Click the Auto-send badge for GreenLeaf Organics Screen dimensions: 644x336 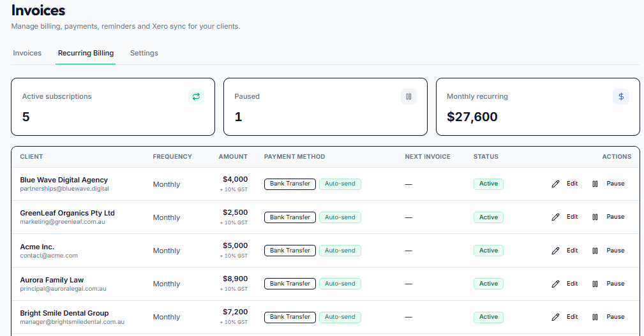tap(340, 217)
